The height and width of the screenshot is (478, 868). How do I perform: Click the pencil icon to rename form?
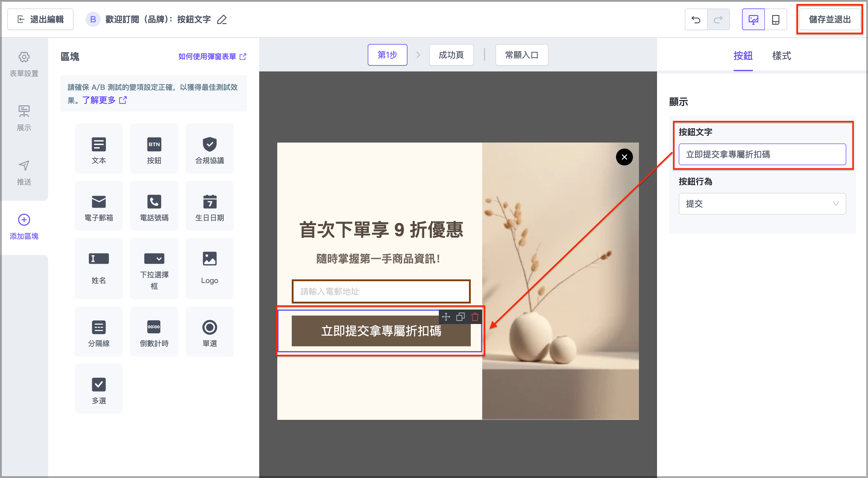click(222, 20)
